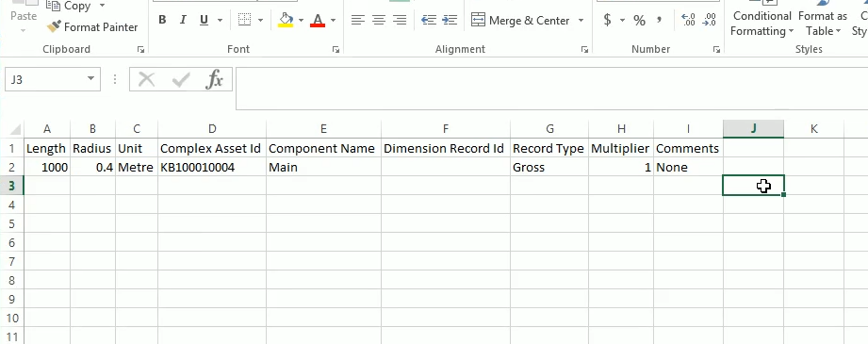This screenshot has height=344, width=868.
Task: Expand Merge & Center dropdown arrow
Action: point(581,21)
